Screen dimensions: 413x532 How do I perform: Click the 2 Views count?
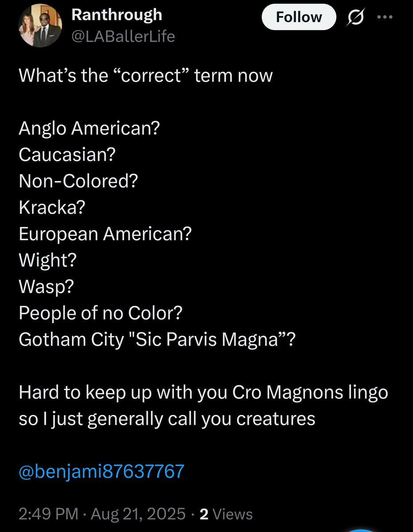(226, 514)
